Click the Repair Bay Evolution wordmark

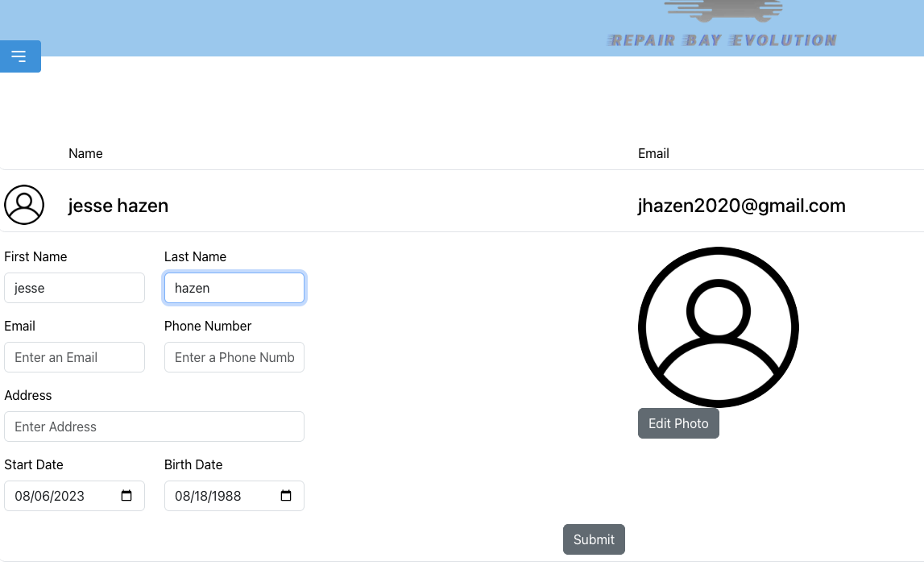coord(722,39)
